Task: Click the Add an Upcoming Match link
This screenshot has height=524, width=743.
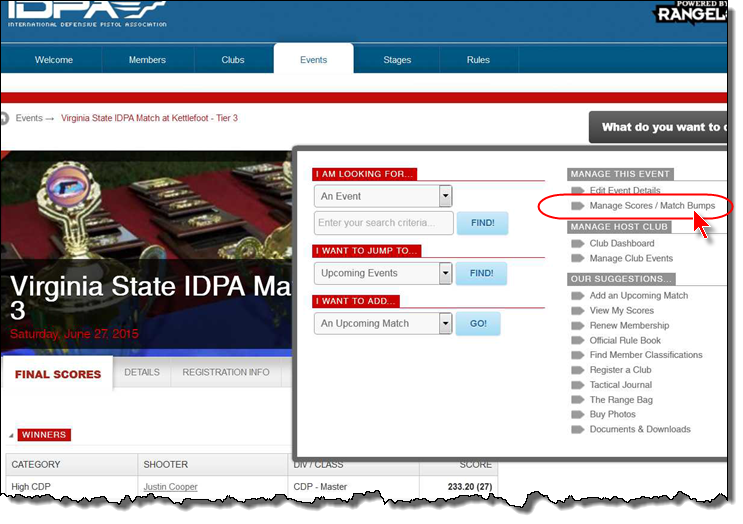Action: [x=639, y=296]
